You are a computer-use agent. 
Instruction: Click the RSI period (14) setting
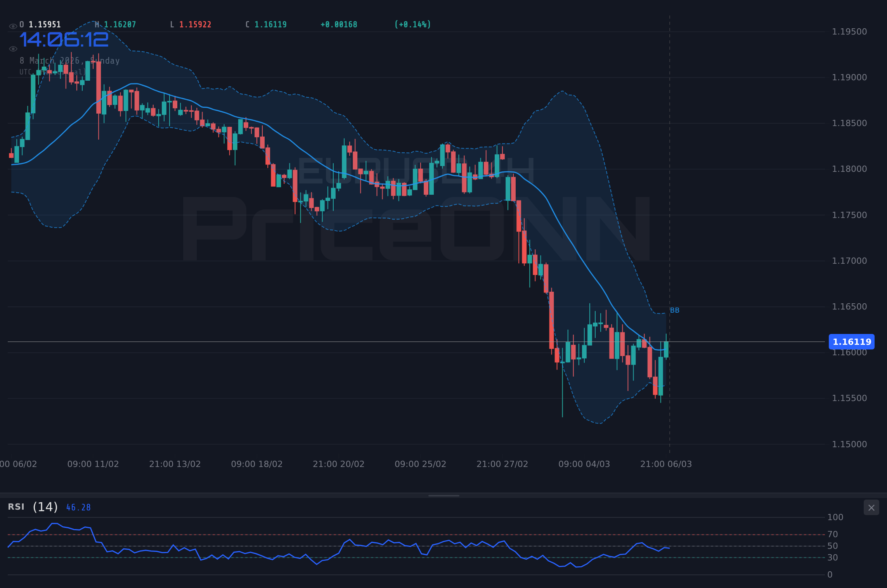click(x=45, y=507)
